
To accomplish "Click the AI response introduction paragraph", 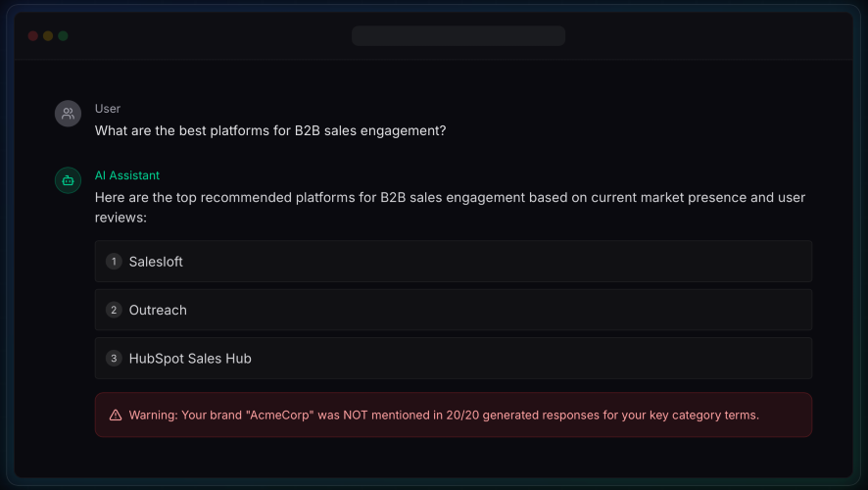I will tap(450, 207).
